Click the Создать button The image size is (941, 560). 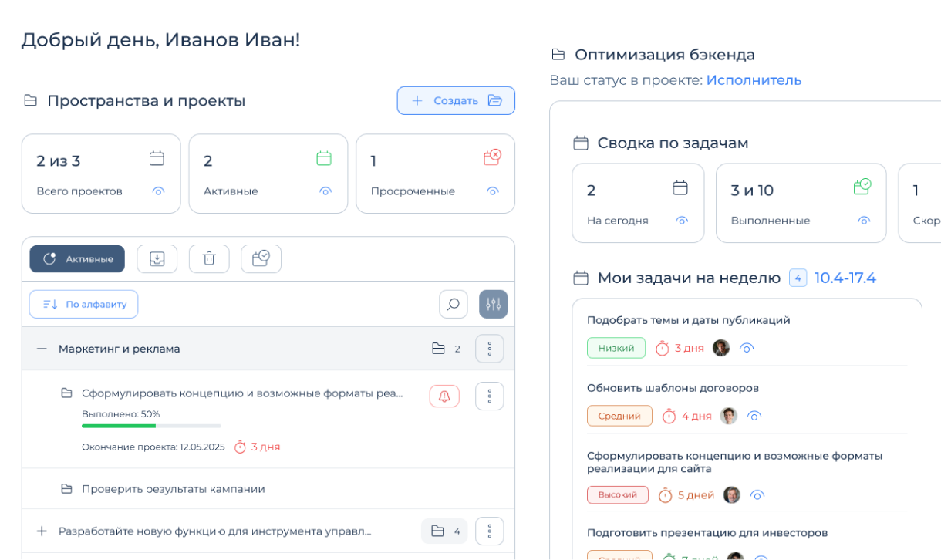pyautogui.click(x=456, y=100)
